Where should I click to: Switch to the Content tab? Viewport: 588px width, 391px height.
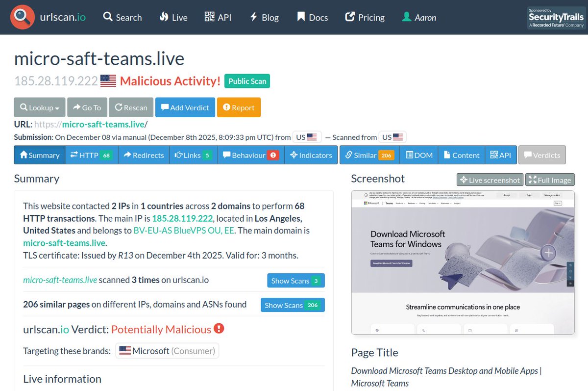click(x=462, y=155)
